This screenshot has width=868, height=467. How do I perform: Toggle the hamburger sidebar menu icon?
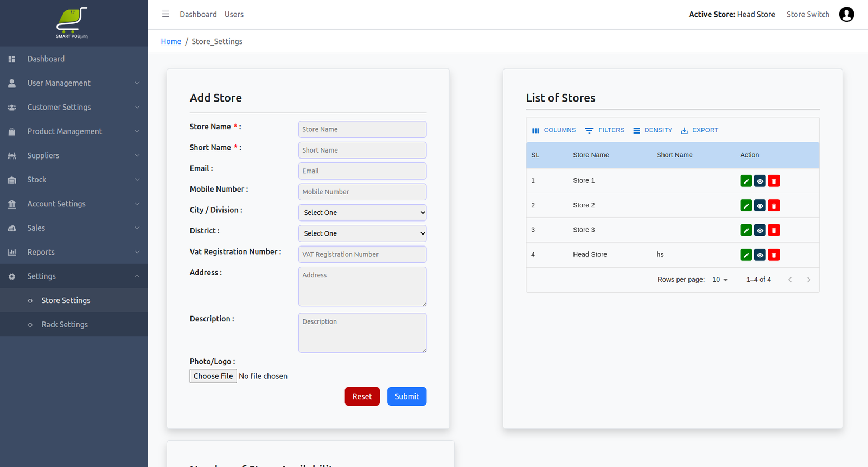pyautogui.click(x=165, y=14)
